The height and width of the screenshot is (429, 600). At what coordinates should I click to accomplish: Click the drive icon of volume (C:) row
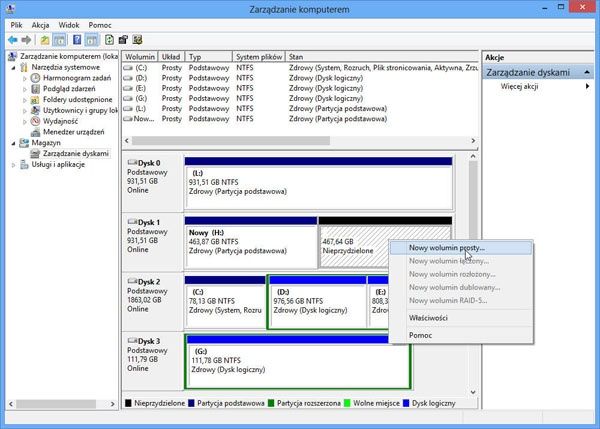(x=128, y=68)
